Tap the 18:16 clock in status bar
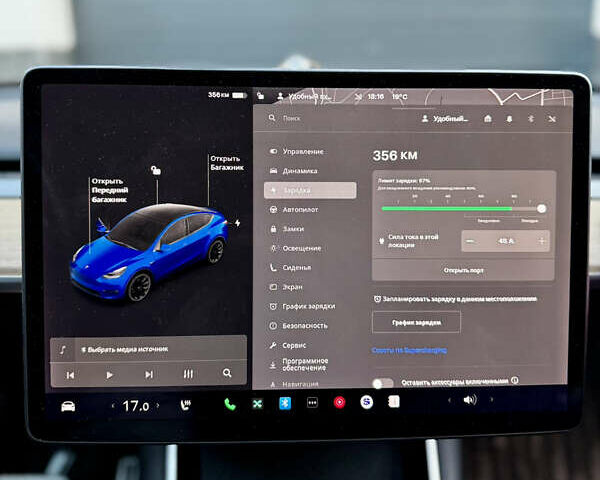The width and height of the screenshot is (600, 480). [375, 96]
